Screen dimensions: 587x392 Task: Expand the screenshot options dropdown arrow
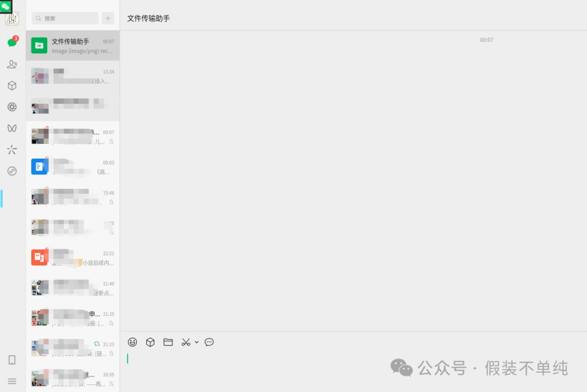point(197,342)
